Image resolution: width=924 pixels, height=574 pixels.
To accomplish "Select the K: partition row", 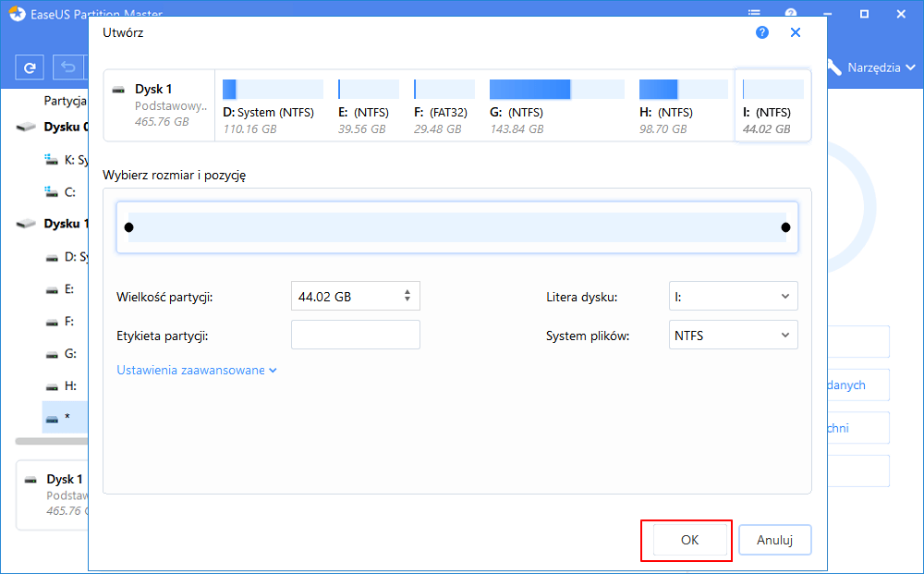I will coord(65,160).
